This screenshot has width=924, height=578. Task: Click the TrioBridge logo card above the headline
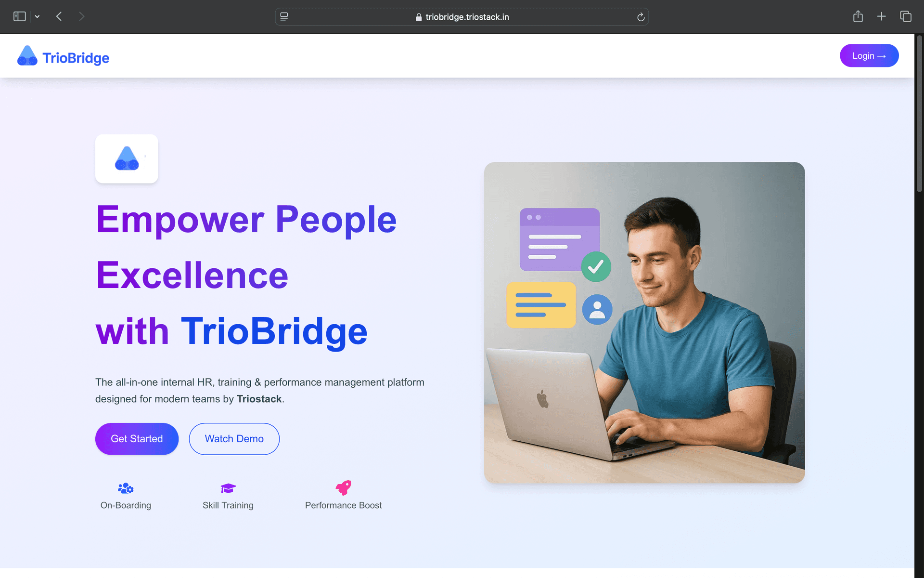pos(127,158)
